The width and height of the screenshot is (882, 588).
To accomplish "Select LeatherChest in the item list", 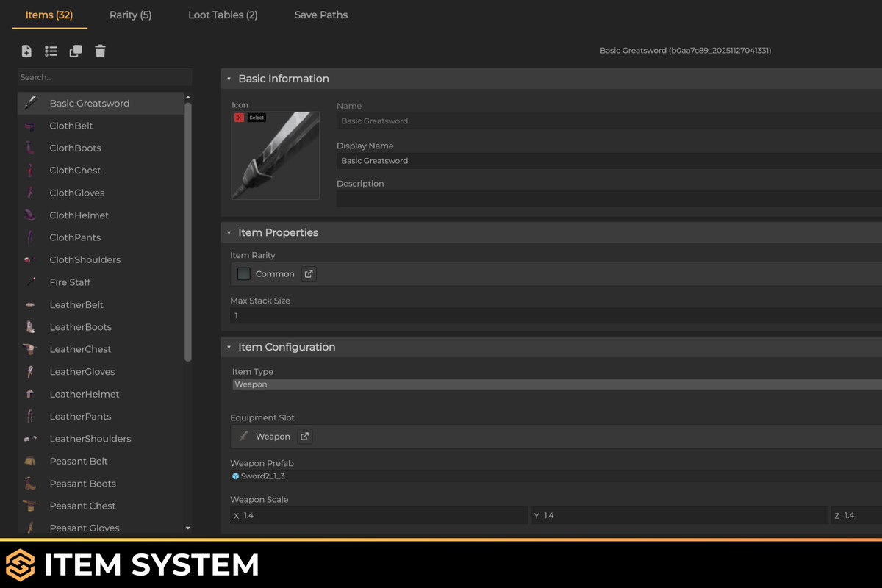I will 80,349.
